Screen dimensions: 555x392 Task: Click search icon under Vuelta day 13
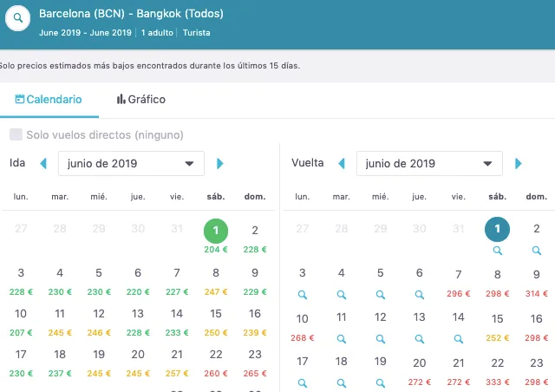(420, 339)
